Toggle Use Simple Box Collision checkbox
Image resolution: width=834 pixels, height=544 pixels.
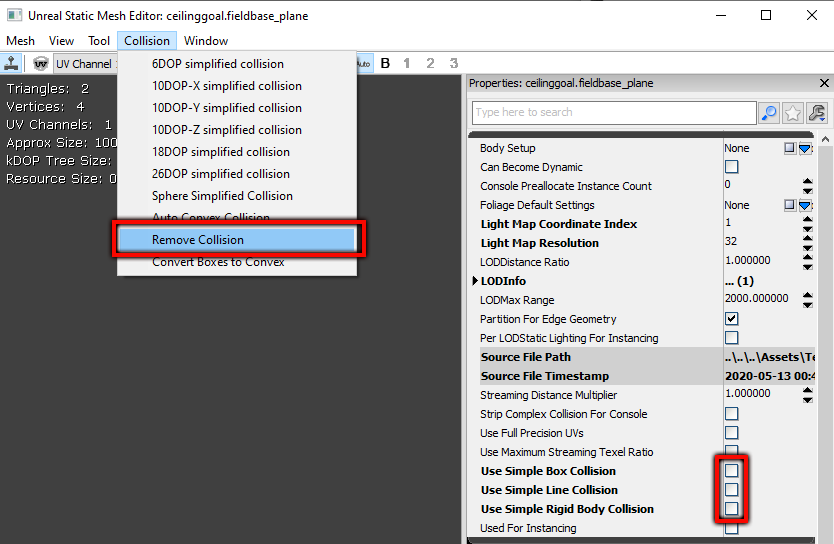click(x=731, y=471)
